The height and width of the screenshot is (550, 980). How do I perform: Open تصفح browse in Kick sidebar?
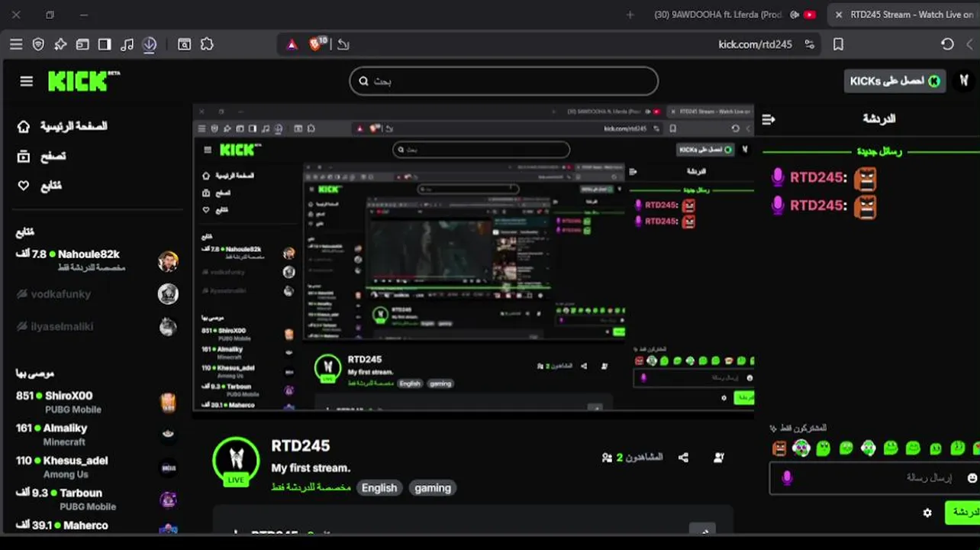[42, 156]
